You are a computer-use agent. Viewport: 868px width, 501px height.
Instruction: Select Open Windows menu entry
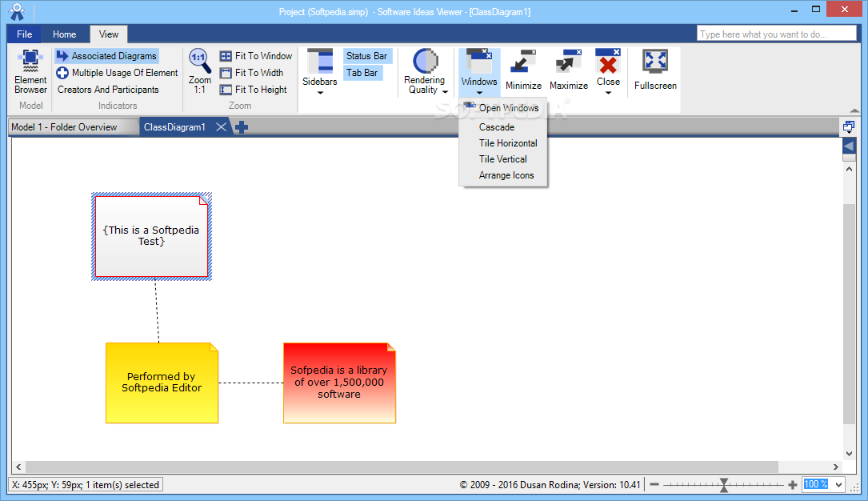(503, 108)
